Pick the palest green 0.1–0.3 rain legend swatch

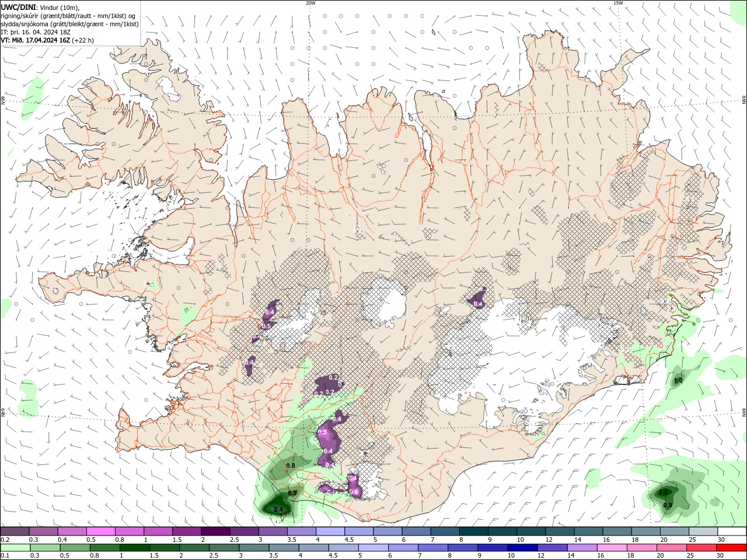coord(16,548)
